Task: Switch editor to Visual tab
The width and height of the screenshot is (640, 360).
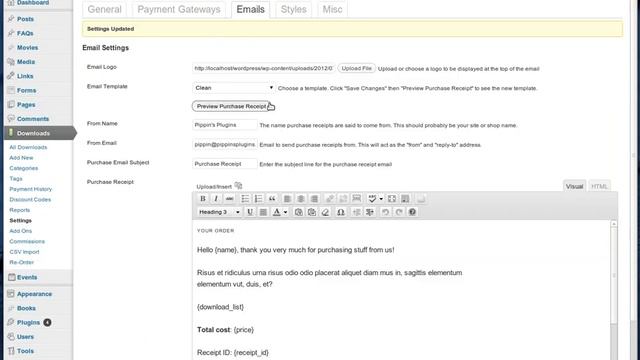Action: tap(574, 186)
